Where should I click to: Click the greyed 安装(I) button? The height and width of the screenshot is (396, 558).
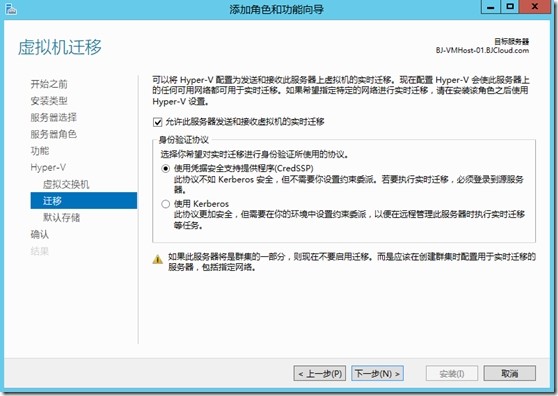[452, 374]
